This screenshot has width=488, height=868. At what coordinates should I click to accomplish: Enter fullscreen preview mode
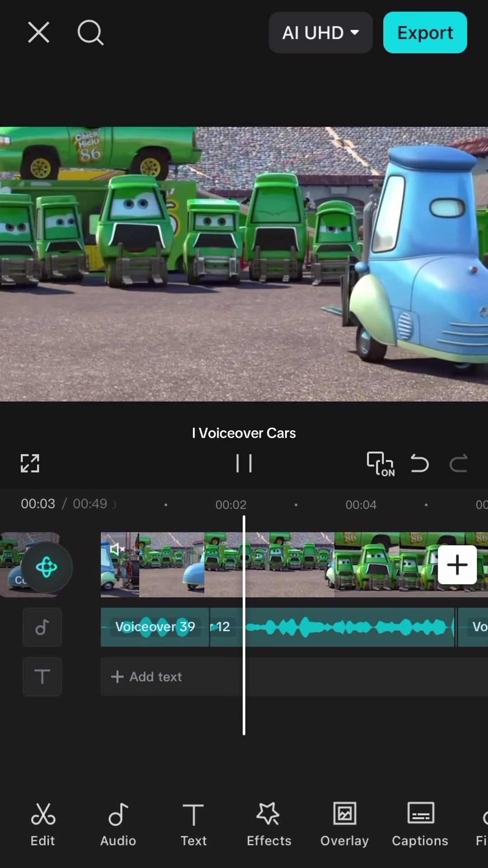30,463
